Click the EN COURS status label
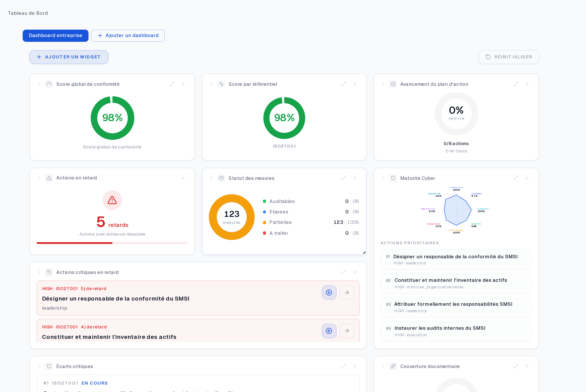586x392 pixels. coord(95,383)
